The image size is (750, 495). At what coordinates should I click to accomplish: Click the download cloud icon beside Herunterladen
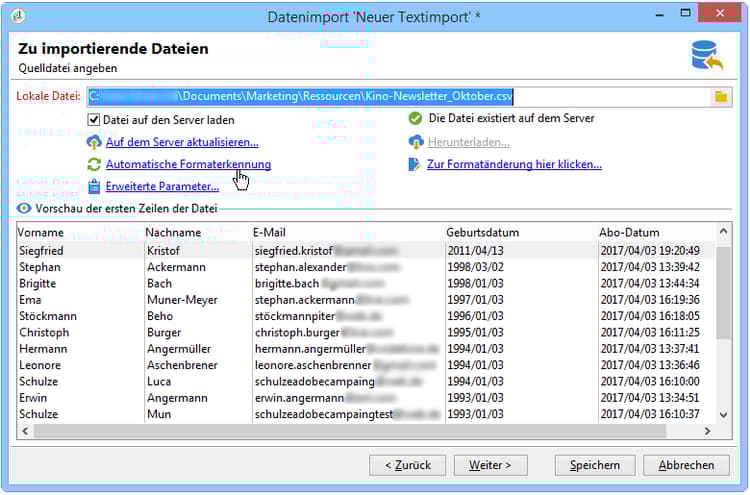click(416, 142)
